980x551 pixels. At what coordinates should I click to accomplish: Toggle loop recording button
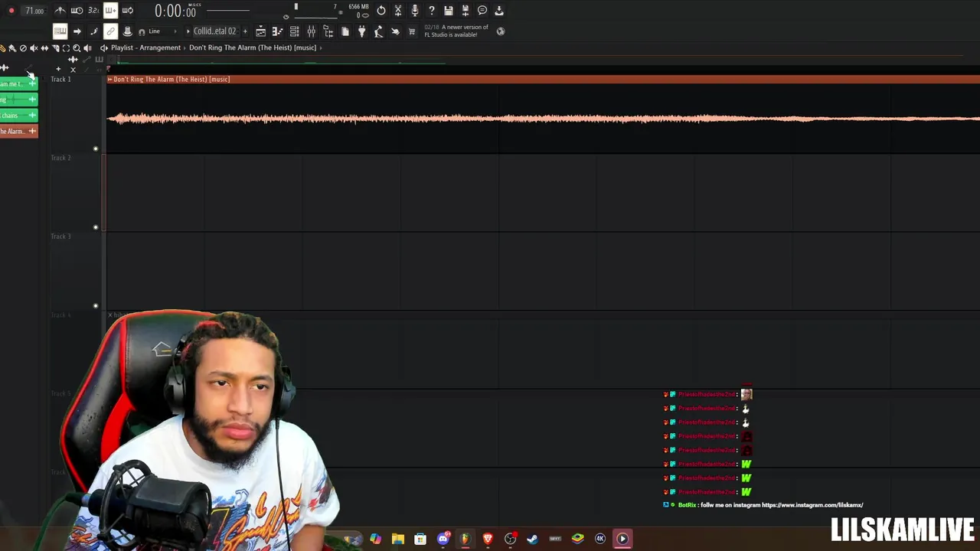[x=127, y=11]
